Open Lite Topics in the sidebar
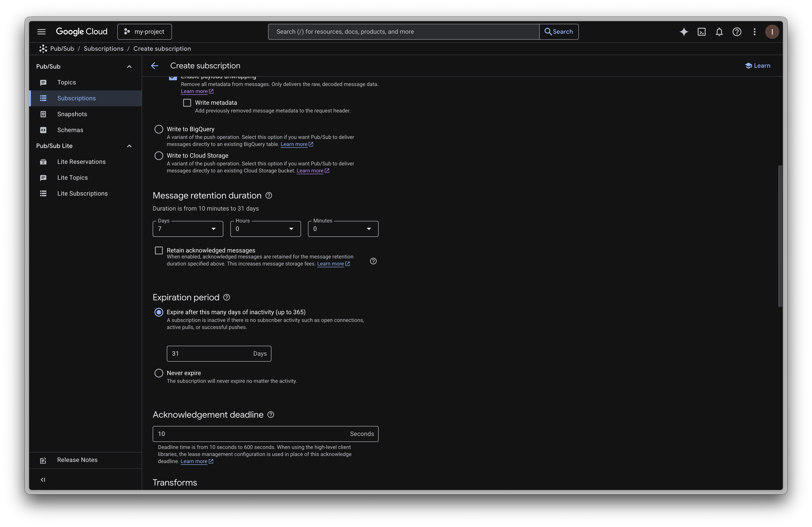The image size is (812, 527). click(x=72, y=178)
